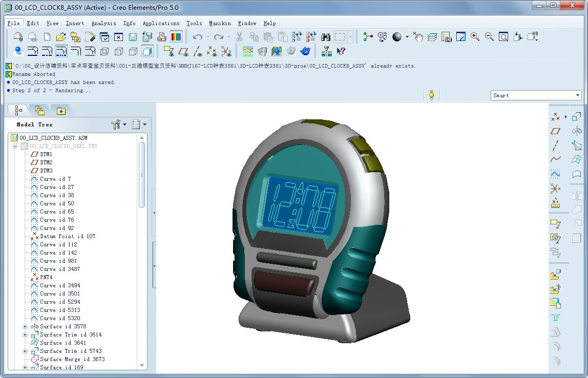
Task: Toggle datum points display on or off
Action: (212, 51)
